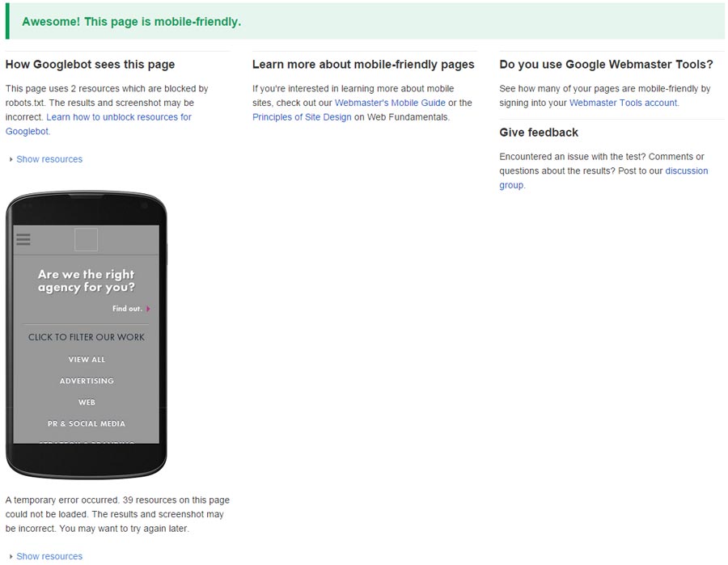Image resolution: width=728 pixels, height=565 pixels.
Task: Click the 'Give feedback' heading
Action: 539,133
